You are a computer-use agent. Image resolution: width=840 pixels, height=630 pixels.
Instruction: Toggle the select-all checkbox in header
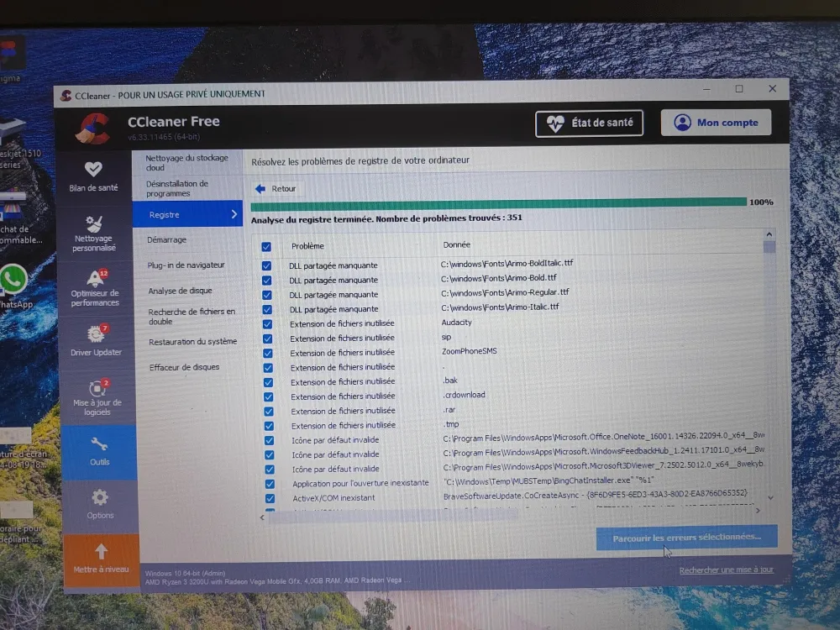pyautogui.click(x=266, y=247)
